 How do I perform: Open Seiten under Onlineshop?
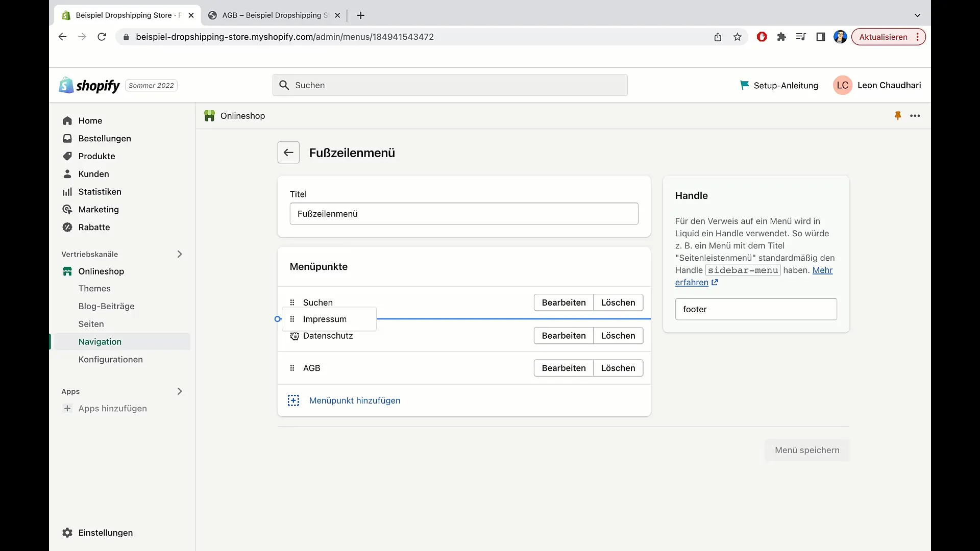tap(91, 324)
